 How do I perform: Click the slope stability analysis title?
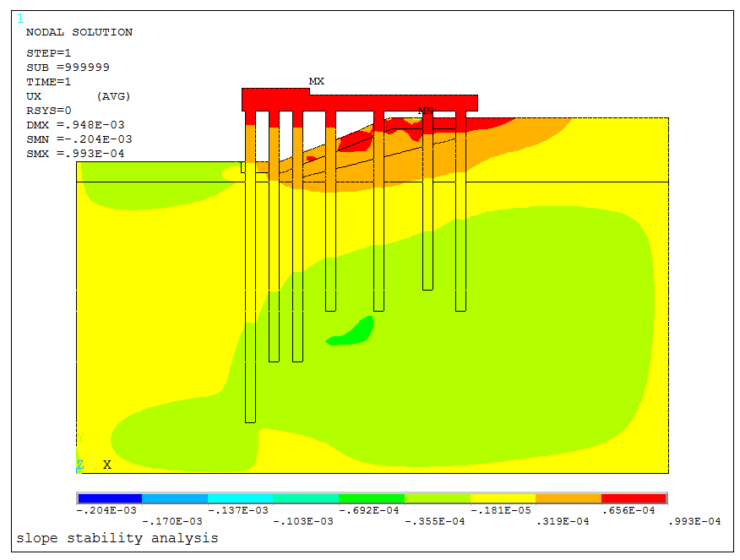point(117,538)
